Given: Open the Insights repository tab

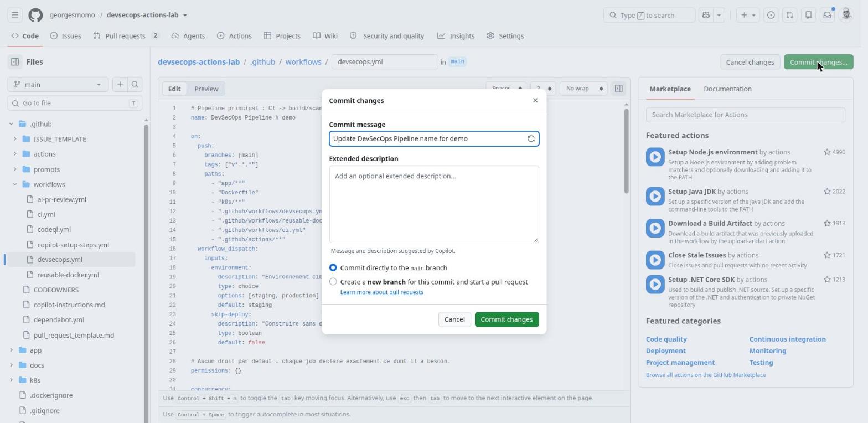Looking at the screenshot, I should (x=456, y=36).
